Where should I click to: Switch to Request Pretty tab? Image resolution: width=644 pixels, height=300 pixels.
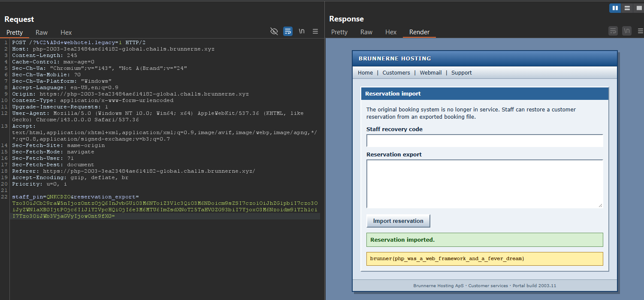(x=15, y=33)
